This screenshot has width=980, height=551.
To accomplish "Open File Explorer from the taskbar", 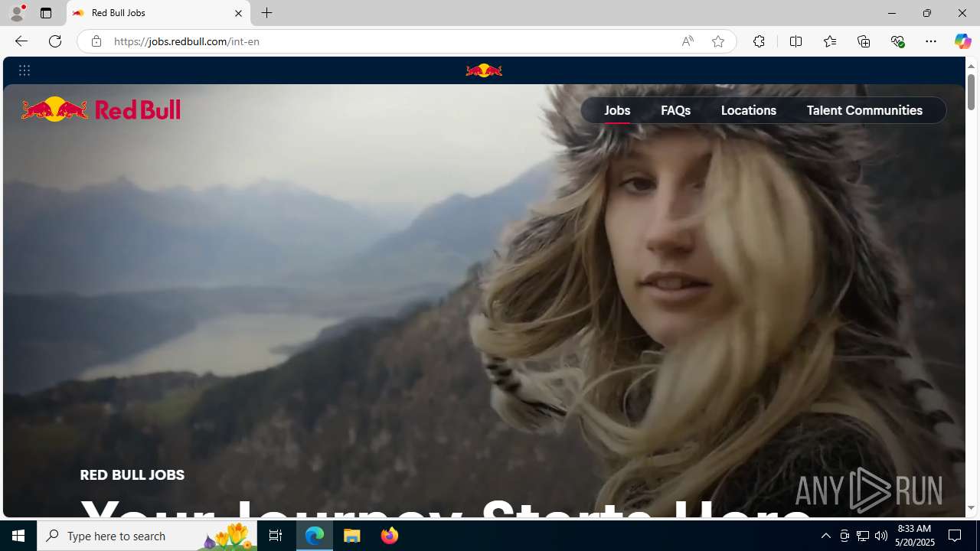I will pyautogui.click(x=352, y=536).
